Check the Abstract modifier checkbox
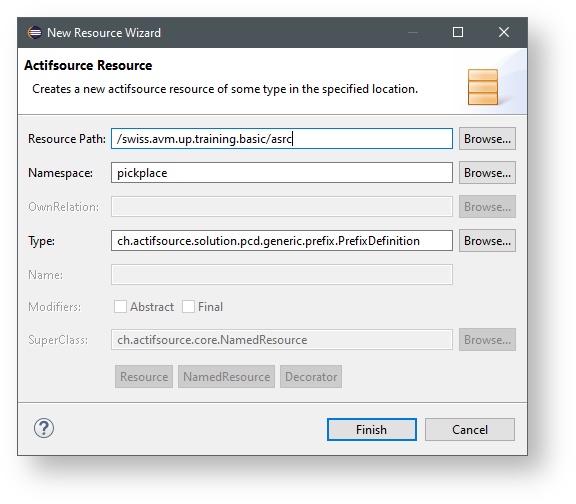Image resolution: width=576 pixels, height=504 pixels. pyautogui.click(x=120, y=306)
